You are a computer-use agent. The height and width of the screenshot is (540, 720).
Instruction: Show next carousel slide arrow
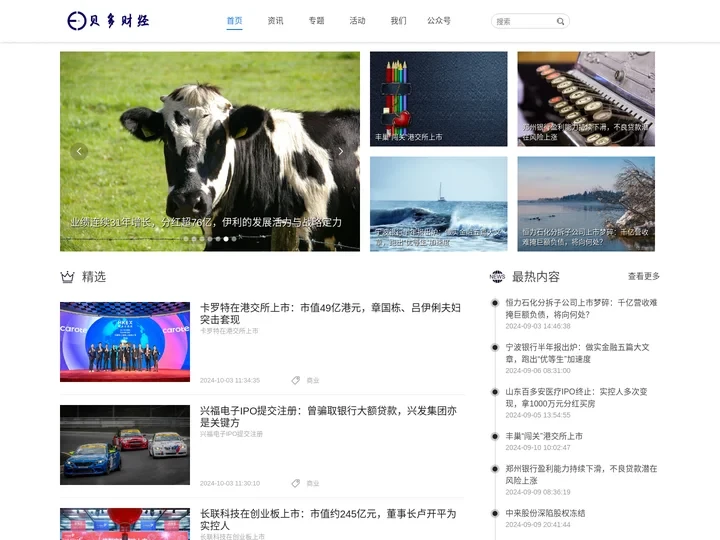[x=340, y=151]
